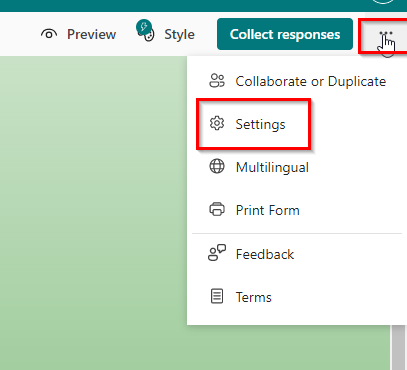
Task: Click the vertical scrollbar at right edge
Action: (398, 347)
